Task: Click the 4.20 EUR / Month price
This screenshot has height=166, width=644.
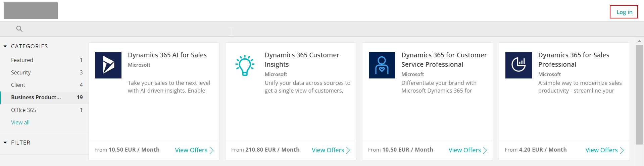Action: 543,150
